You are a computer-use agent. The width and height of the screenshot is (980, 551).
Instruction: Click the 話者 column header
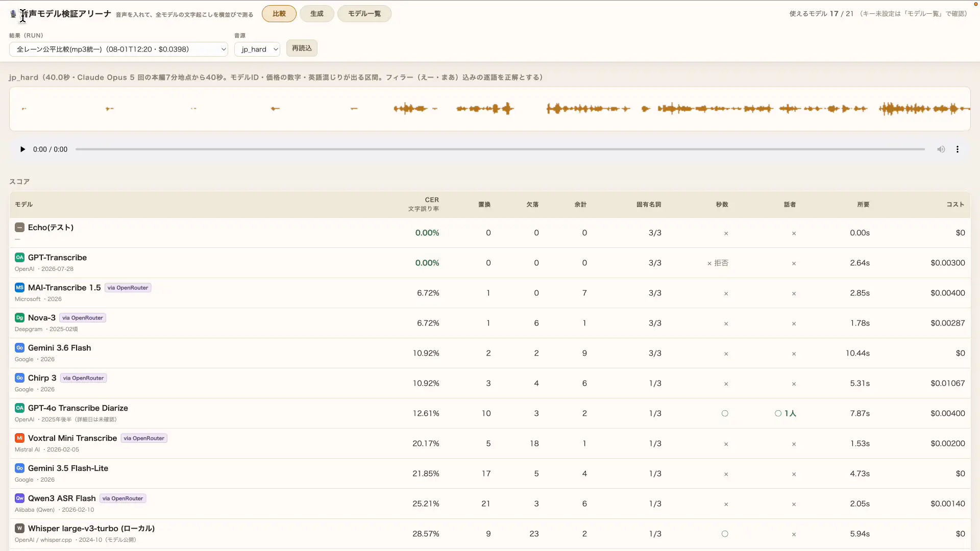pos(790,205)
